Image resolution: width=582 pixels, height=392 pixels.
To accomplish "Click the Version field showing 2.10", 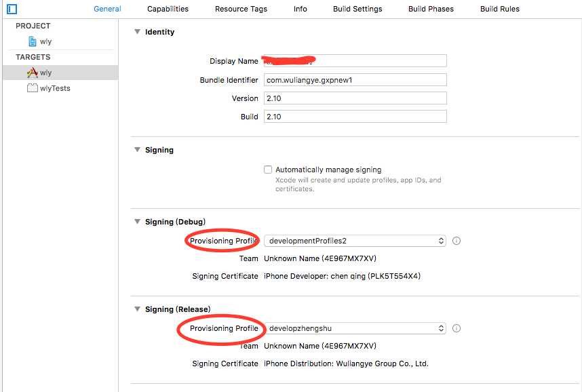I will tap(355, 98).
